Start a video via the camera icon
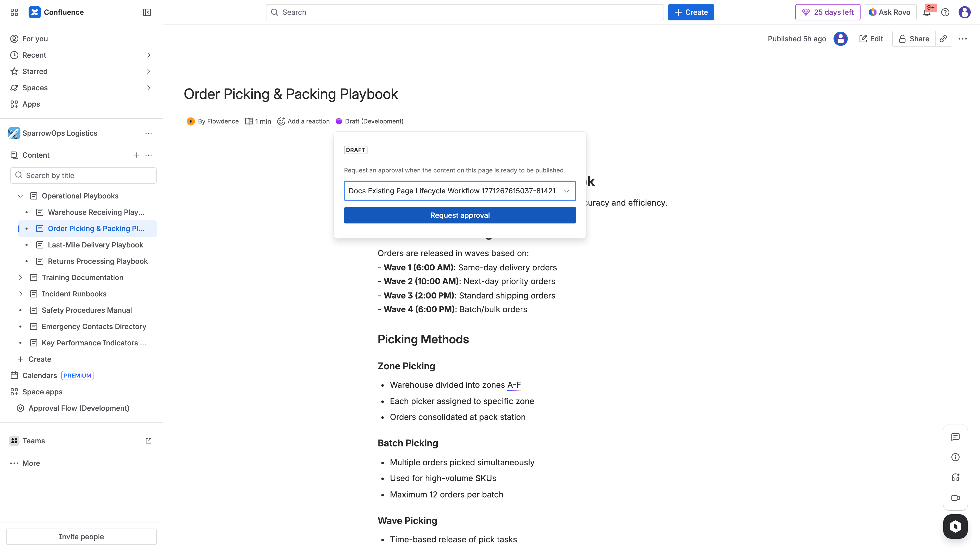Image resolution: width=980 pixels, height=551 pixels. pyautogui.click(x=955, y=498)
